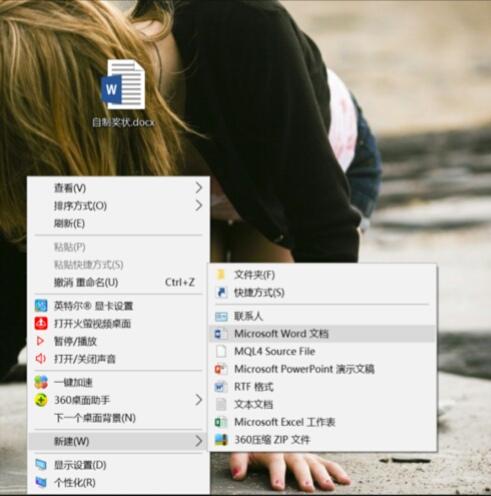Click the Intel graphics icon beside 英特尔 显卡设置
This screenshot has width=491, height=496.
pos(41,306)
